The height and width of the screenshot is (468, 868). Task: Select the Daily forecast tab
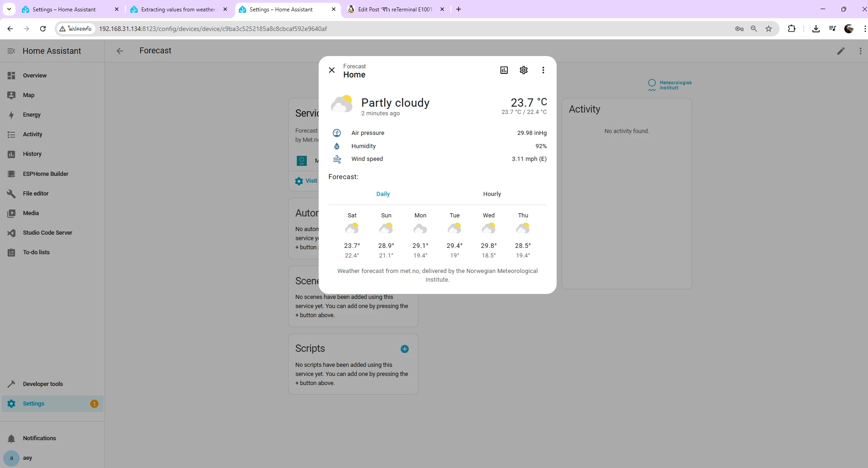(382, 194)
